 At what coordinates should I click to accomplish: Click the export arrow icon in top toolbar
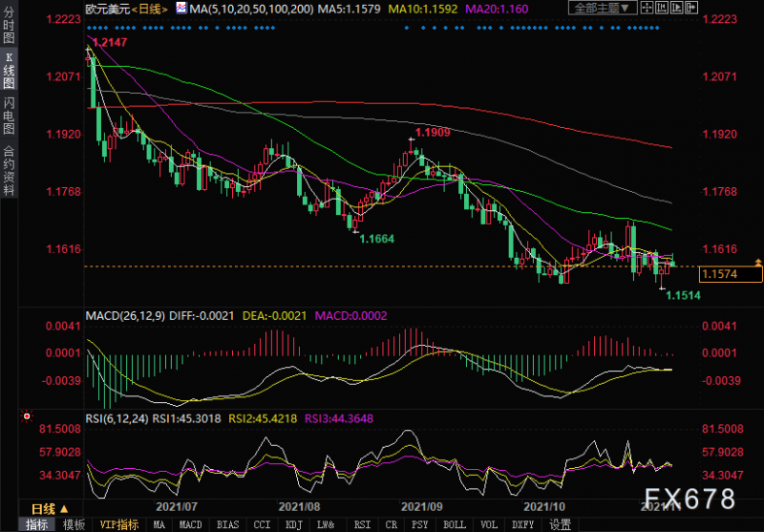[691, 8]
